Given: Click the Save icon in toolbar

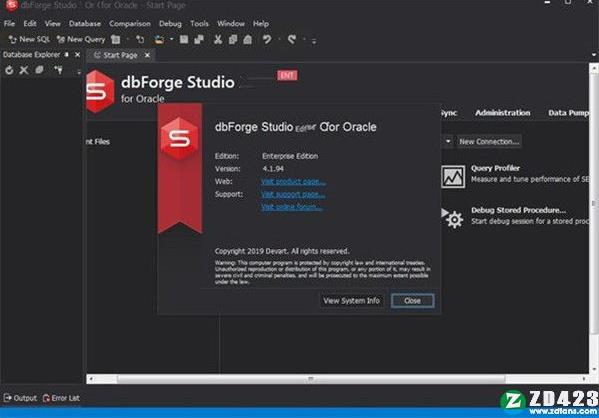Looking at the screenshot, I should click(184, 39).
